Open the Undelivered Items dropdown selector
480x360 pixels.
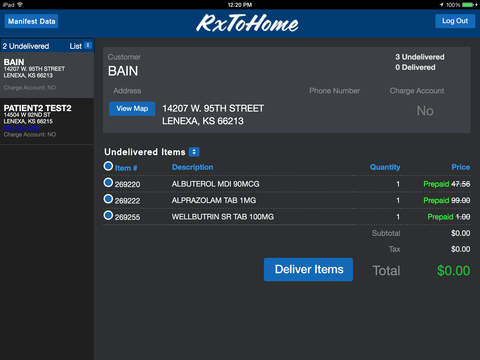[194, 152]
